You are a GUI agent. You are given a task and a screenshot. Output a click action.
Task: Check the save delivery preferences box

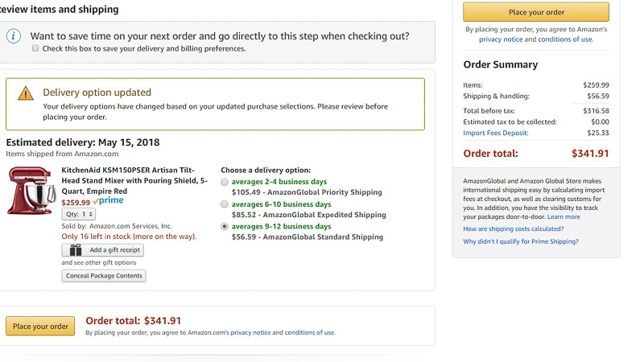point(35,48)
